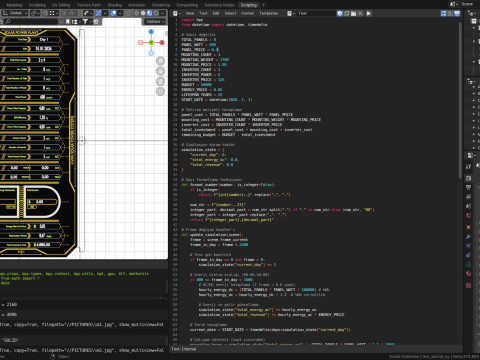Image resolution: width=480 pixels, height=360 pixels.
Task: Open the Select menu in the text editor
Action: pos(230,13)
